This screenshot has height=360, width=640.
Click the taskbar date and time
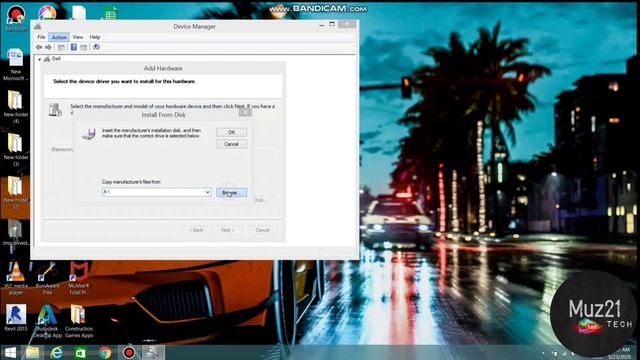tap(620, 353)
